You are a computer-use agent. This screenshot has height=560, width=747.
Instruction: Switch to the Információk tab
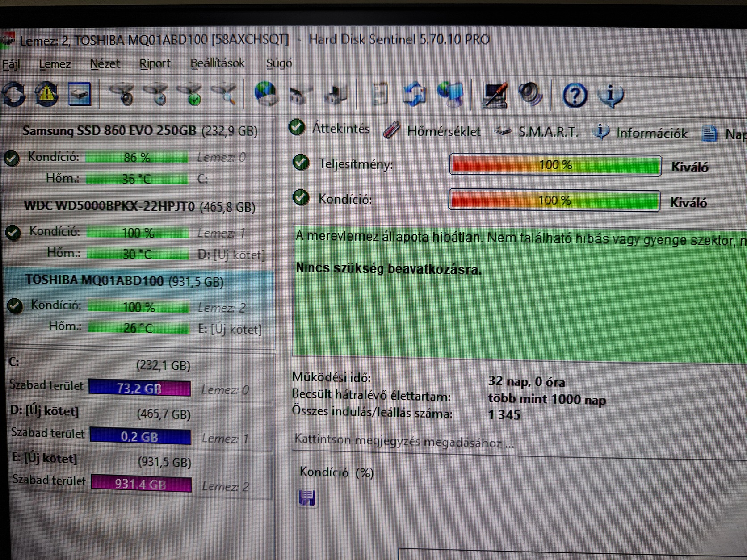[x=640, y=133]
